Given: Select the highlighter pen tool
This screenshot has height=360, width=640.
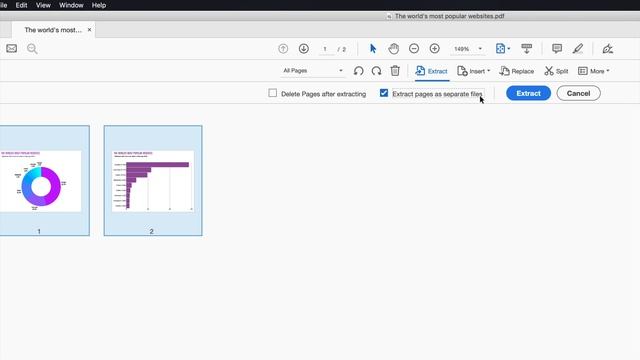Looking at the screenshot, I should pos(578,49).
